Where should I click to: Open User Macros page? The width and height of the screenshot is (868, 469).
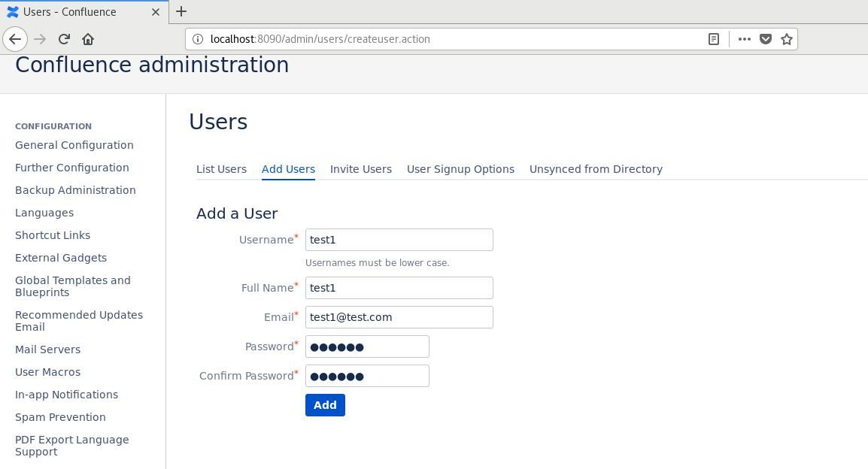(47, 372)
